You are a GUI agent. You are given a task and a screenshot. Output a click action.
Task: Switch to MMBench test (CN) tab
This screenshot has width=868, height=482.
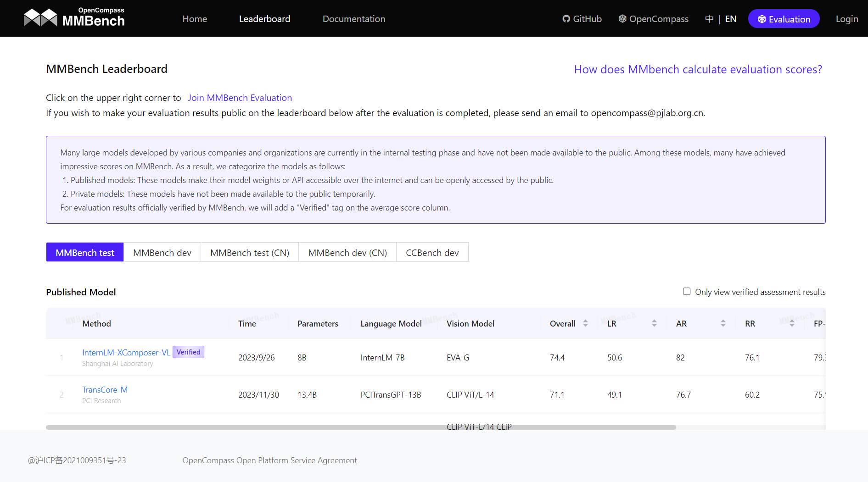[250, 252]
